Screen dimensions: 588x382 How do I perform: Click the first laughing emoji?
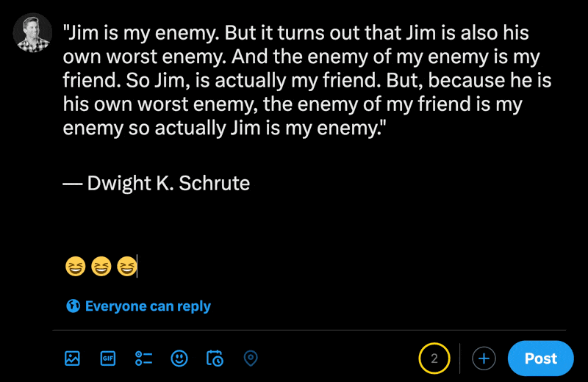coord(75,266)
